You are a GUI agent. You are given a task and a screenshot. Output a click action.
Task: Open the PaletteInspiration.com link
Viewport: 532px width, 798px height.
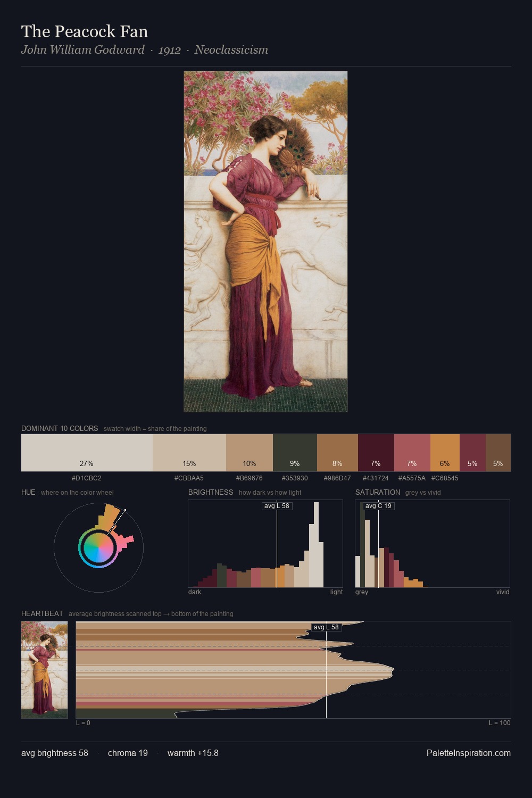[x=469, y=753]
